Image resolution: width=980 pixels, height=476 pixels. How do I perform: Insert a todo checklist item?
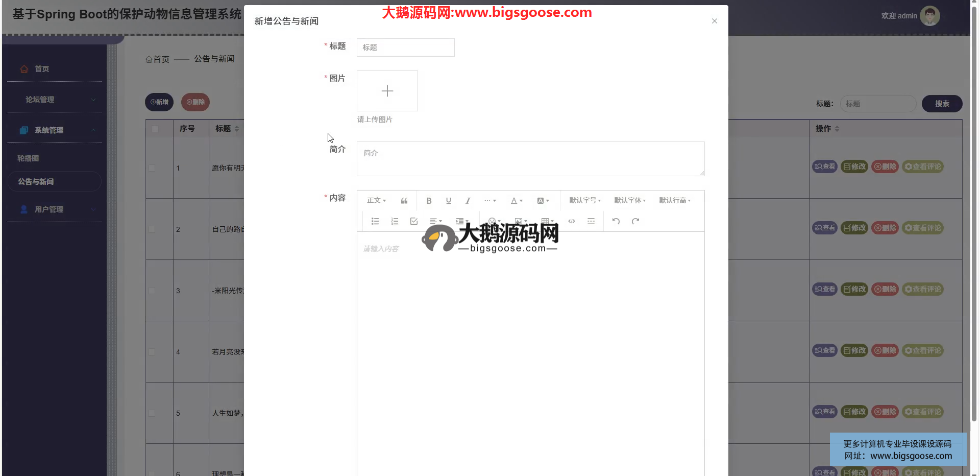[414, 221]
